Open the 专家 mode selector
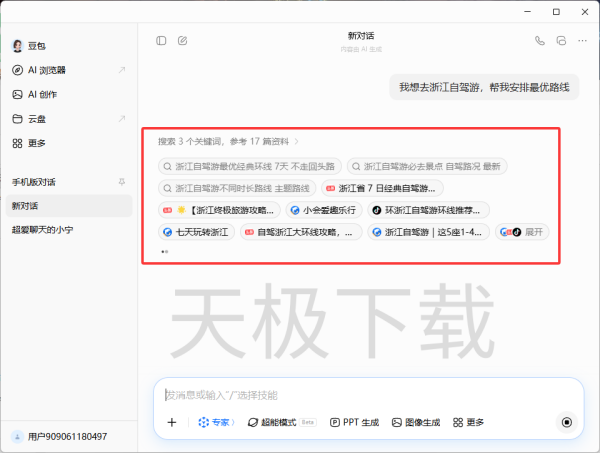 pyautogui.click(x=216, y=422)
